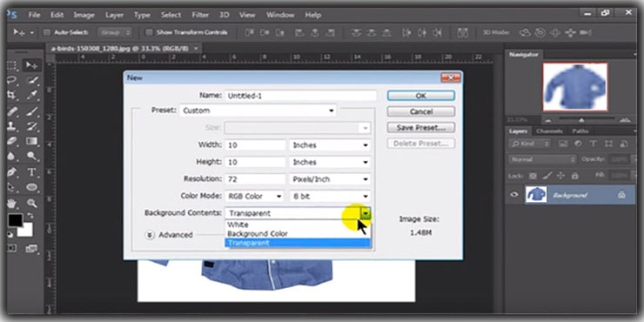Expand the Advanced options
This screenshot has width=644, height=322.
pos(150,235)
